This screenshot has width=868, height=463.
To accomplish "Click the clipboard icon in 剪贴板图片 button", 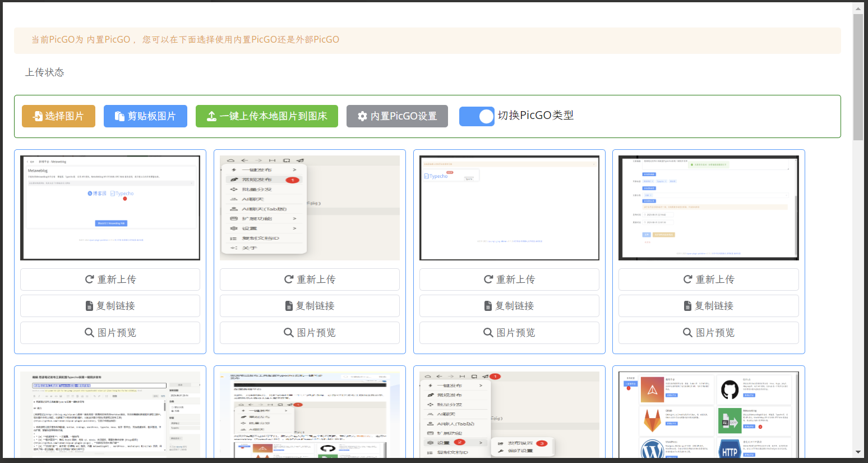I will tap(119, 116).
